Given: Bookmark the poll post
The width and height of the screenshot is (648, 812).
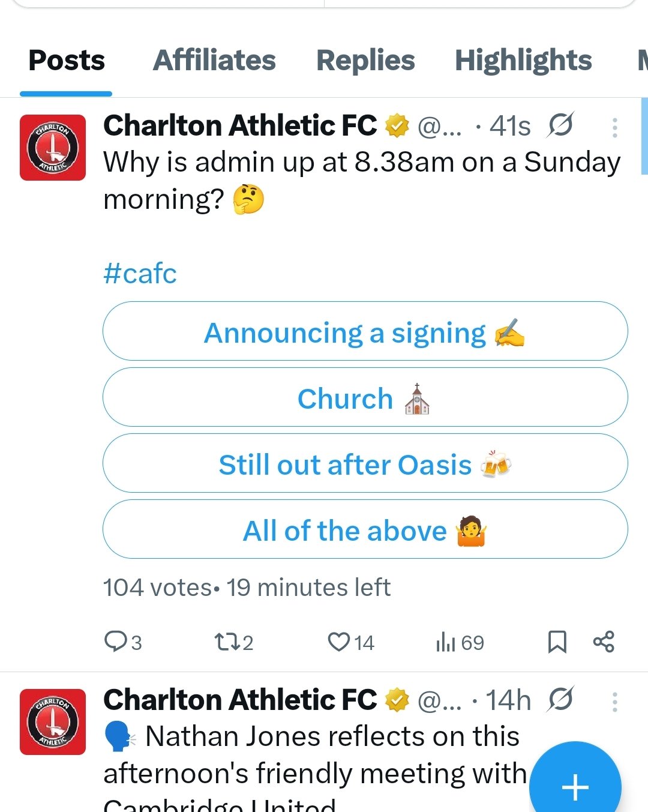Looking at the screenshot, I should pyautogui.click(x=557, y=642).
